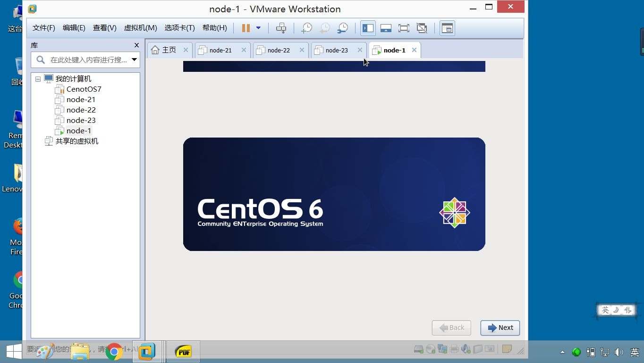Revert the VM to its previous snapshot

coord(324,28)
